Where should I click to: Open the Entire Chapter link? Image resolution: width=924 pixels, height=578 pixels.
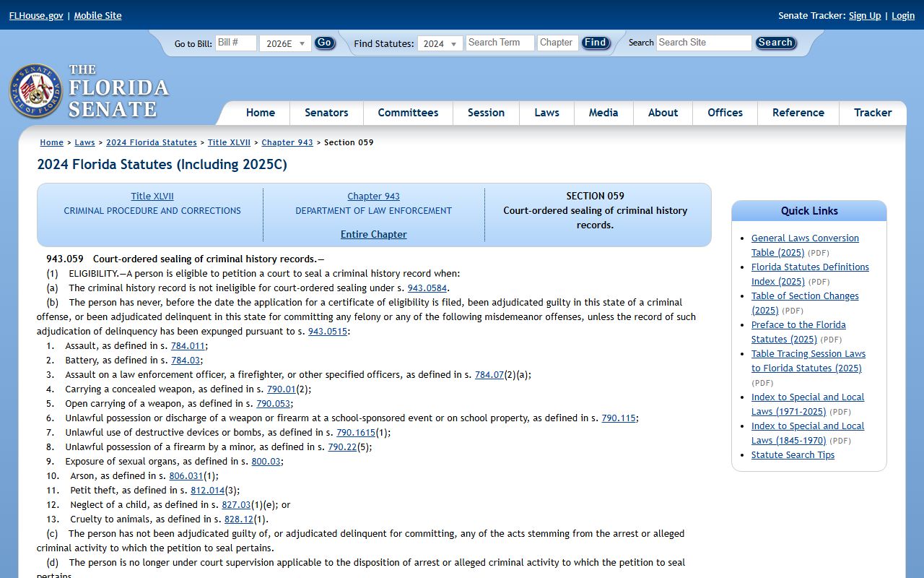pos(374,234)
